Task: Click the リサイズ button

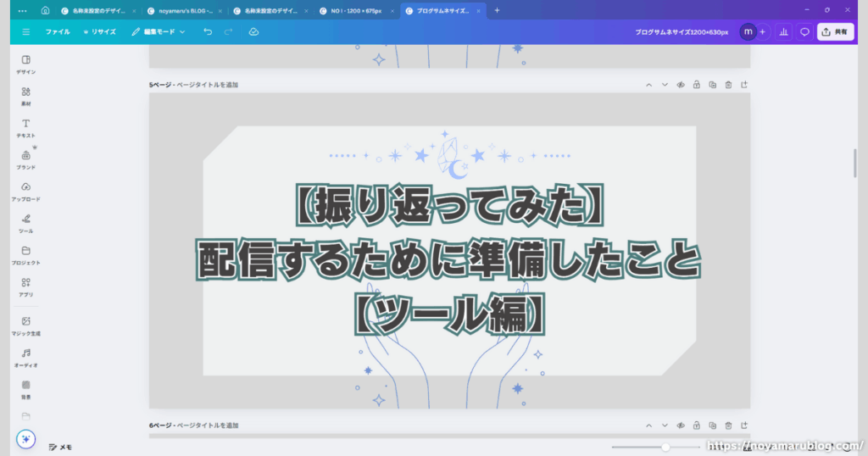Action: tap(99, 31)
